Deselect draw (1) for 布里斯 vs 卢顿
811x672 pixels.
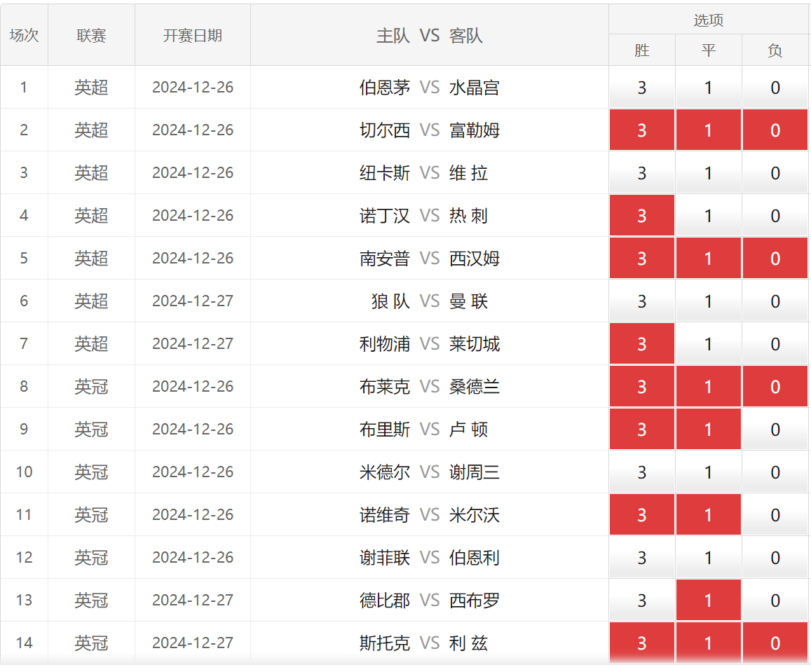click(x=709, y=429)
